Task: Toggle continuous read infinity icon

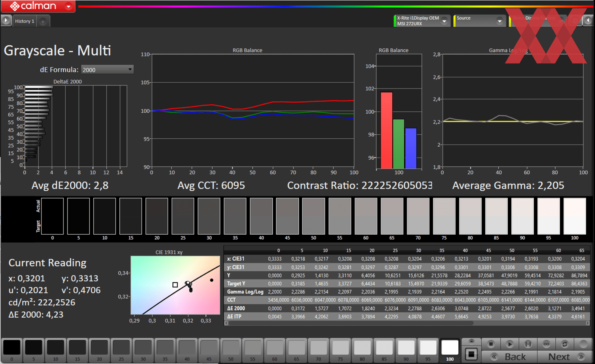Action: [x=546, y=344]
